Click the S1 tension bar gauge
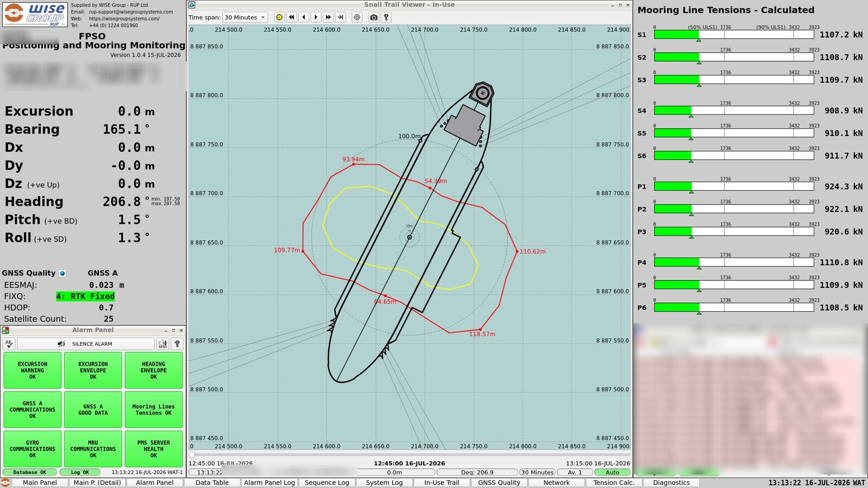 [734, 35]
